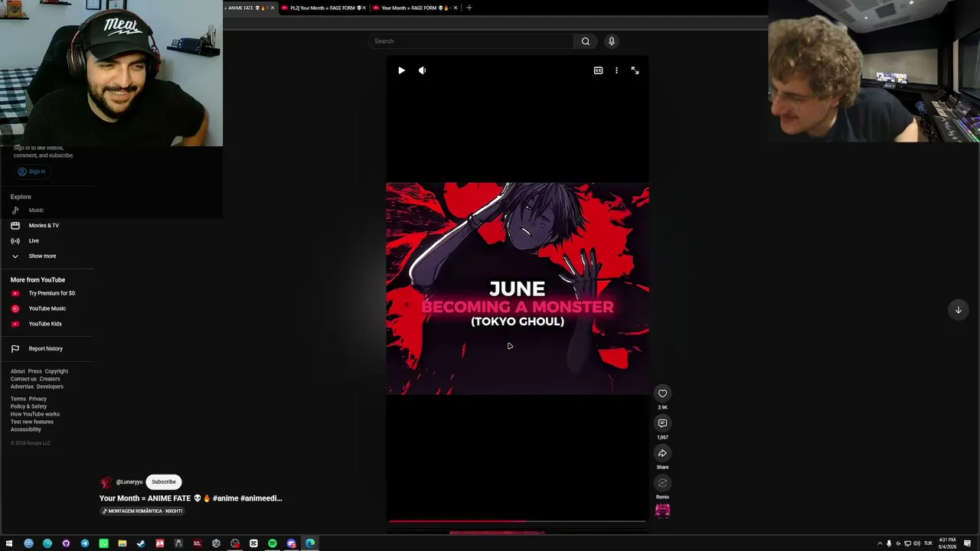Image resolution: width=980 pixels, height=551 pixels.
Task: Open Unity Hub from the taskbar
Action: [216, 543]
